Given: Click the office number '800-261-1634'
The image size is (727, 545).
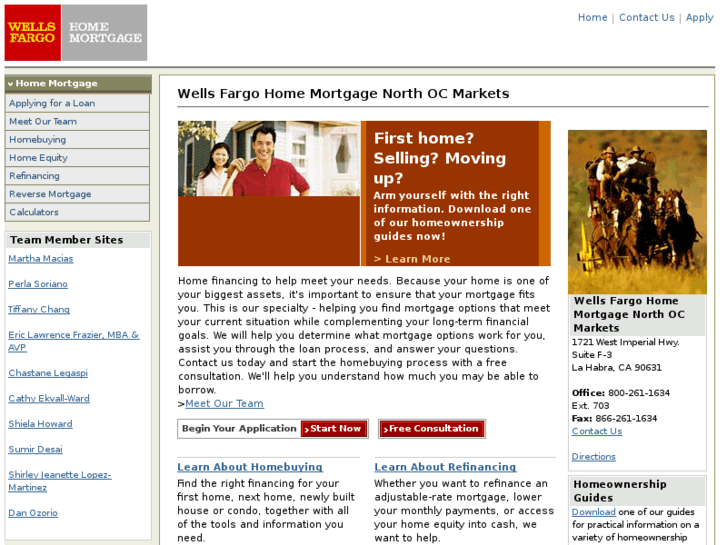Looking at the screenshot, I should [x=639, y=393].
